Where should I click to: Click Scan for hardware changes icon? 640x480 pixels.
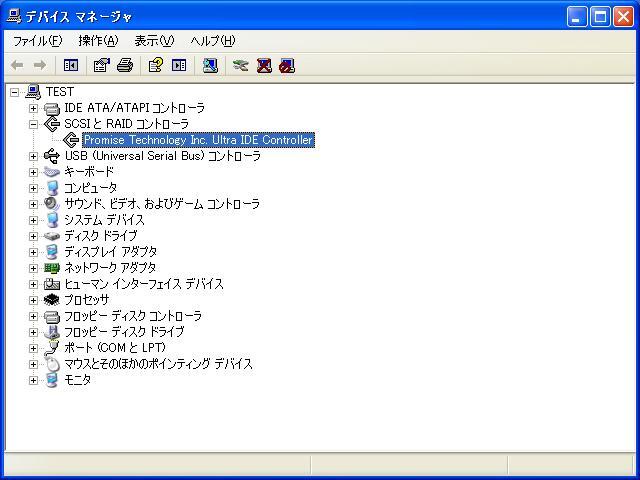click(210, 65)
